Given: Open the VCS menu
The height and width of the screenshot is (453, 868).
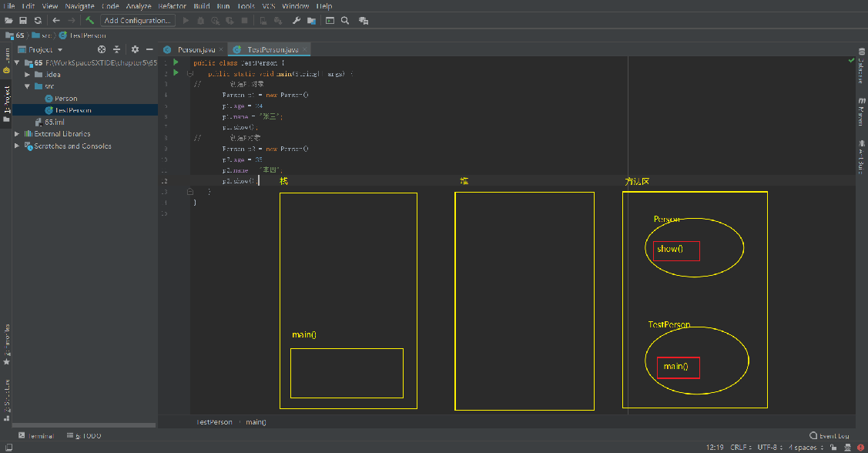Looking at the screenshot, I should click(x=269, y=5).
